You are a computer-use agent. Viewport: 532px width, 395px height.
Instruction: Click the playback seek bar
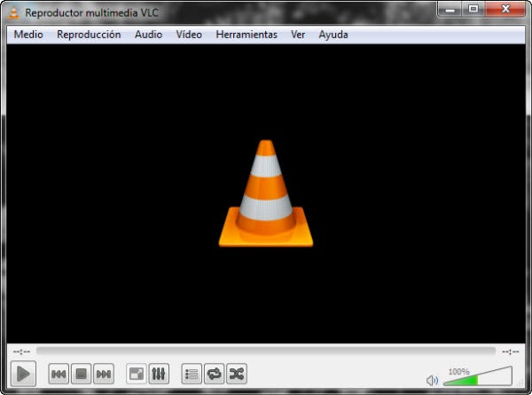click(266, 352)
